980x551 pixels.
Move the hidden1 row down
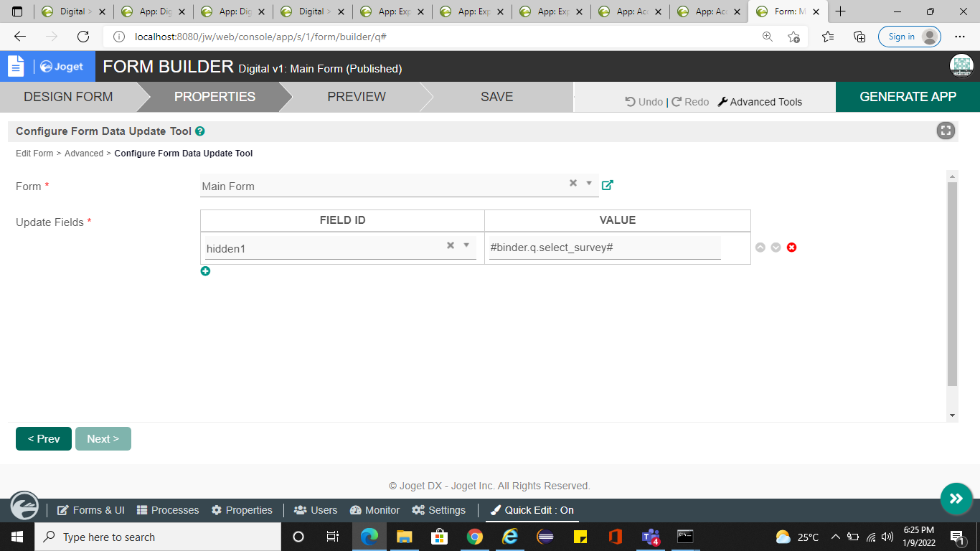click(776, 248)
